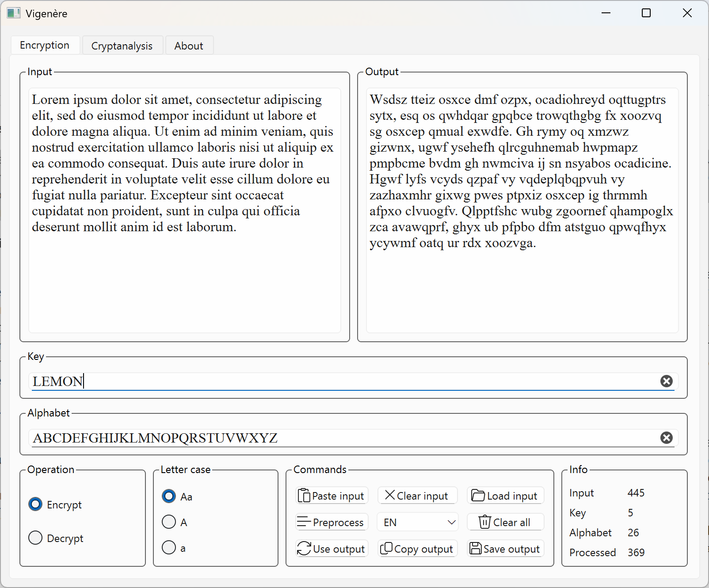Viewport: 709px width, 588px height.
Task: Click the Paste input clipboard icon
Action: [304, 496]
